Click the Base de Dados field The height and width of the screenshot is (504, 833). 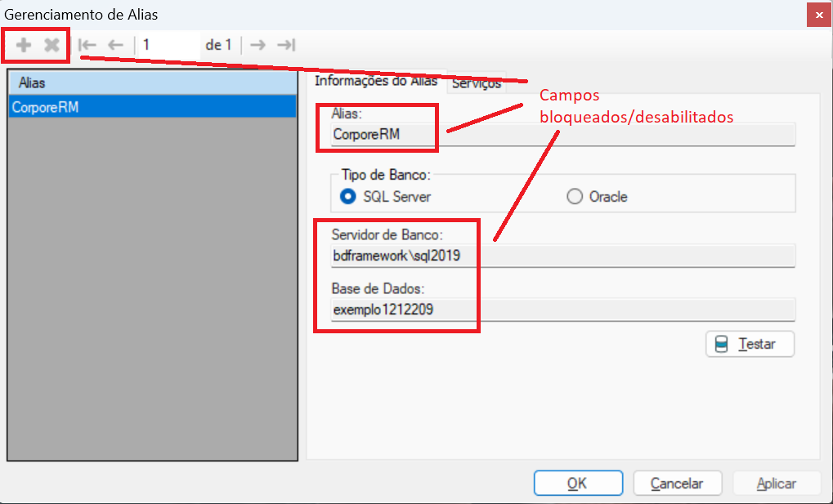click(562, 310)
